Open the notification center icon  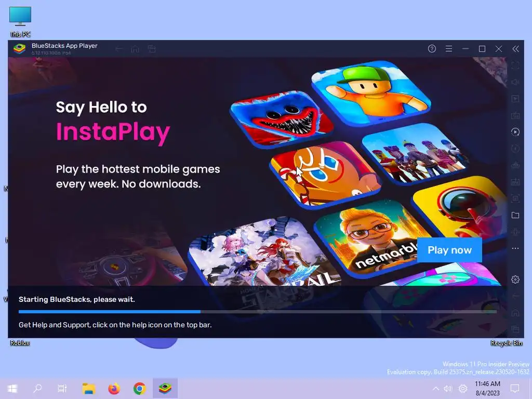[515, 389]
